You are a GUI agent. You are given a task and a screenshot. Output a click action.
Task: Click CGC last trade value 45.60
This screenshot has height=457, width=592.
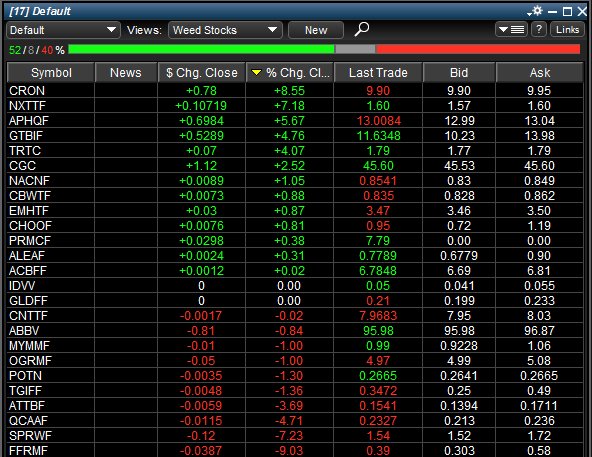[378, 166]
